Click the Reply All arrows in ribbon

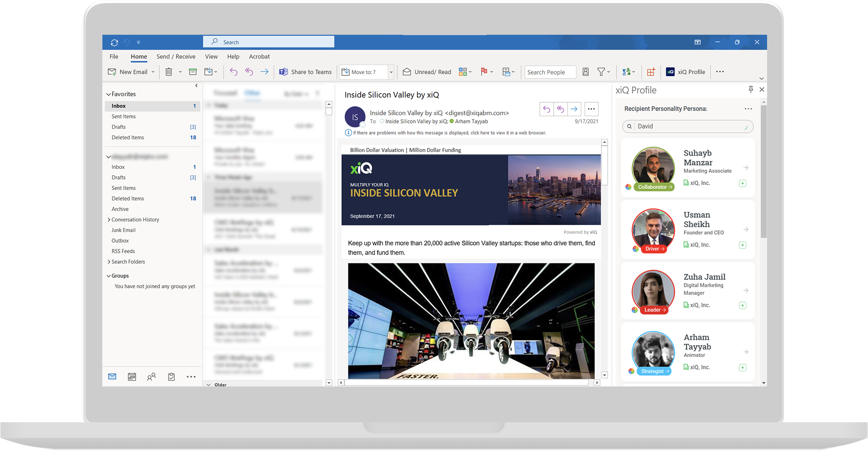pyautogui.click(x=249, y=72)
